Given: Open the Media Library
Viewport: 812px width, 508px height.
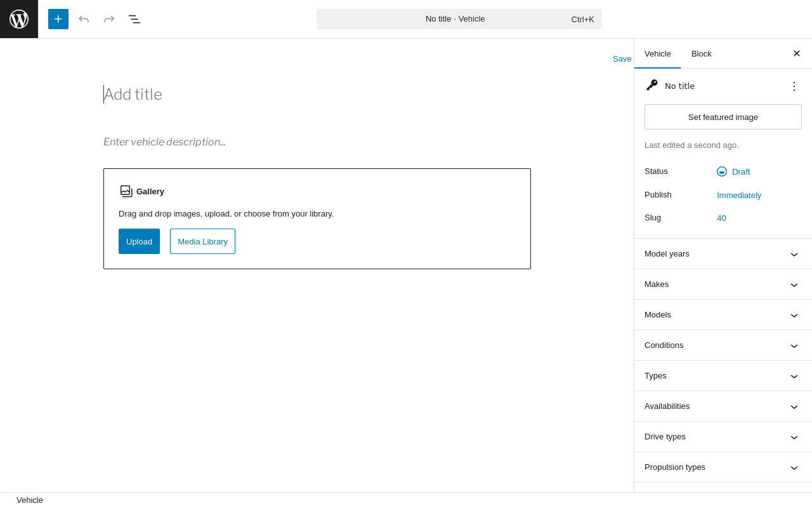Looking at the screenshot, I should pos(202,241).
